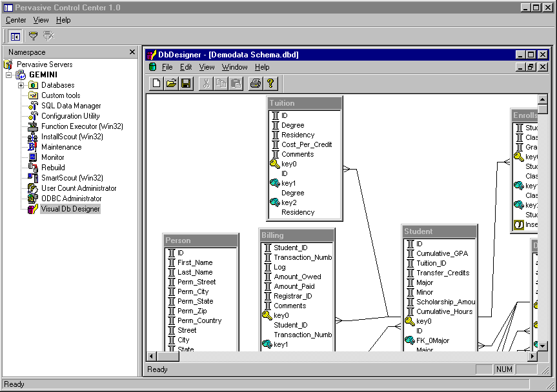
Task: Click the vertical scrollbar thumb
Action: [x=542, y=108]
